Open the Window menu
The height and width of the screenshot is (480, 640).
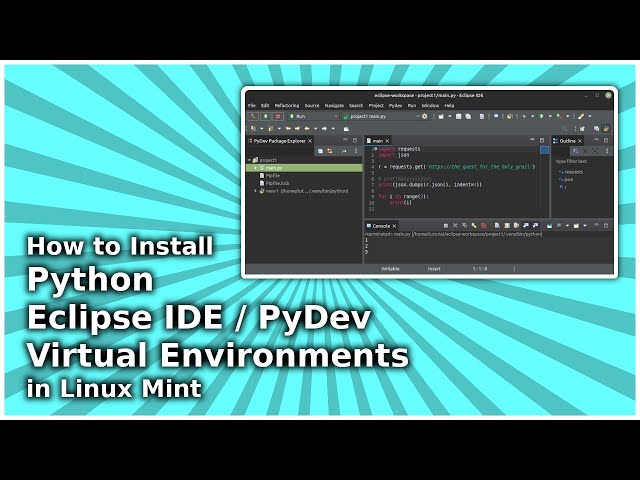point(430,106)
